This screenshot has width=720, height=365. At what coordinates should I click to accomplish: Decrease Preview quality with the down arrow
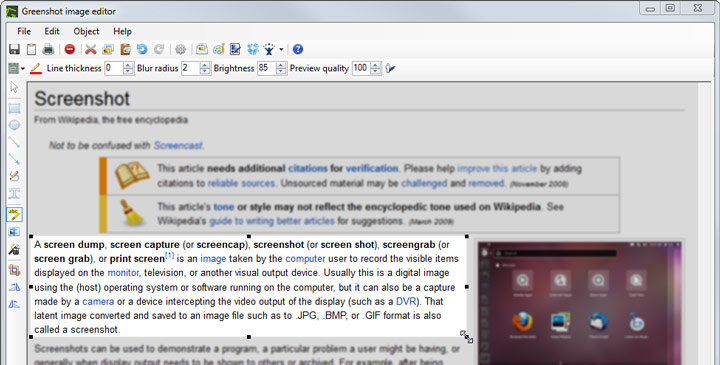[375, 72]
